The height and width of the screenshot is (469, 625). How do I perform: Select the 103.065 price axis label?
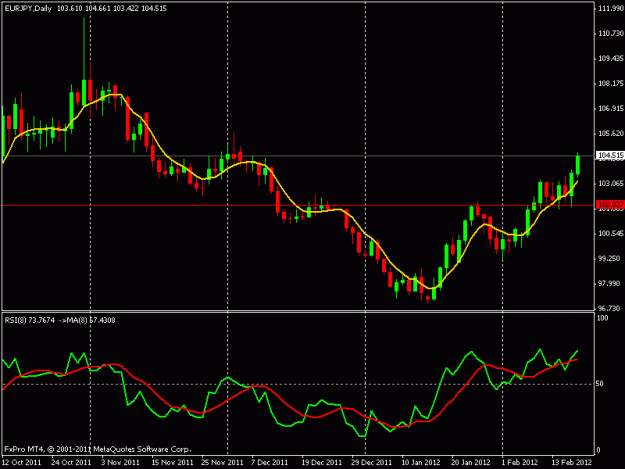point(610,183)
